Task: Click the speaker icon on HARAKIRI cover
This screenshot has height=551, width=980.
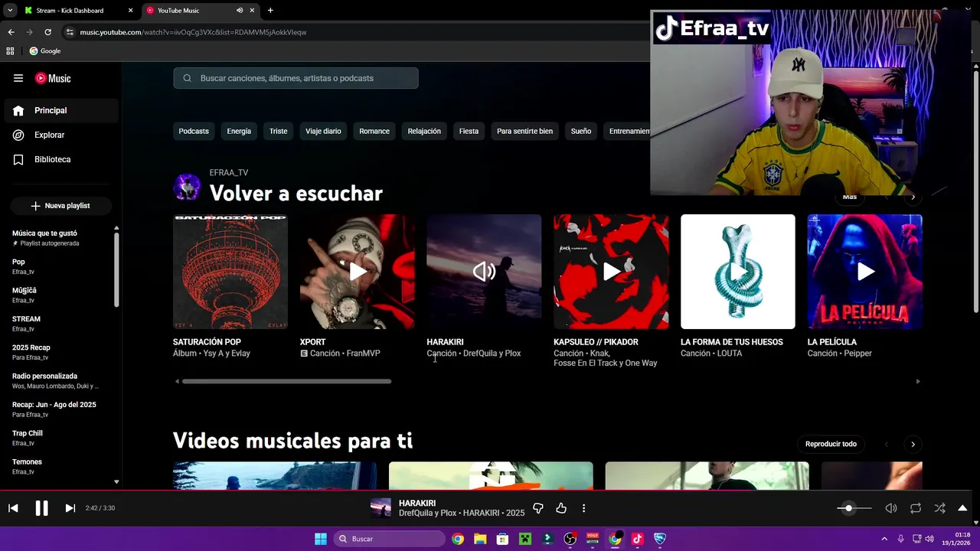Action: pyautogui.click(x=484, y=271)
